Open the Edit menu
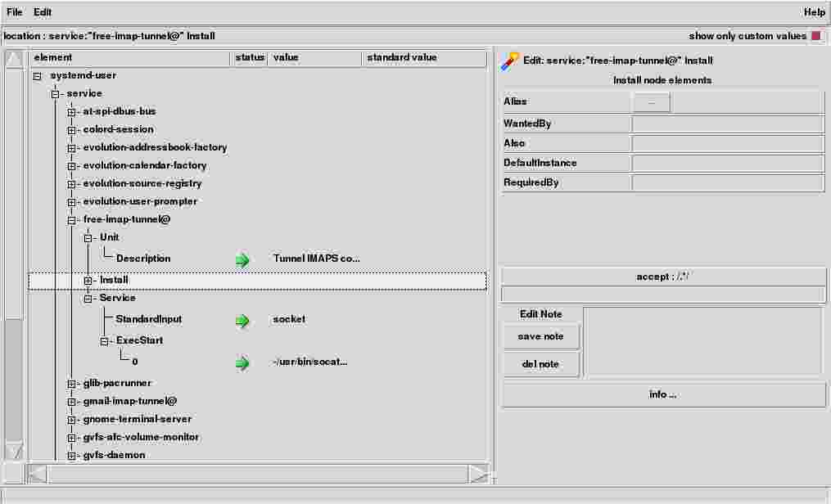This screenshot has width=831, height=504. [43, 12]
